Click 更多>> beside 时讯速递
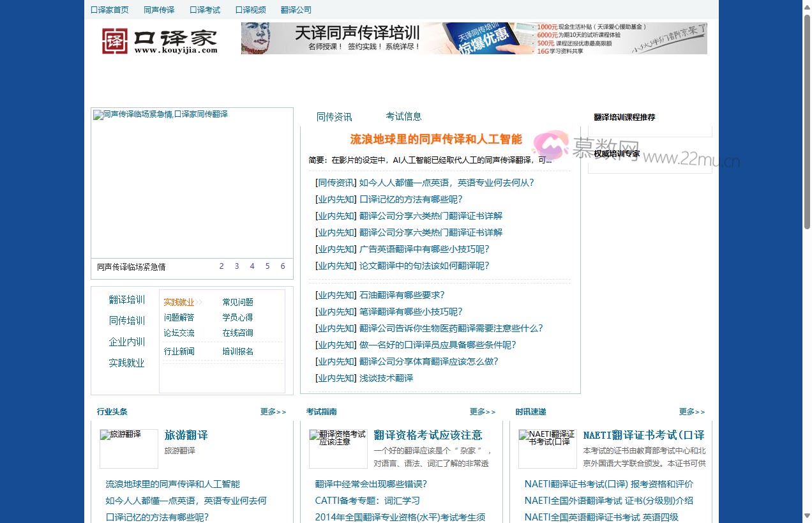Screen dimensions: 812x523 [x=692, y=412]
